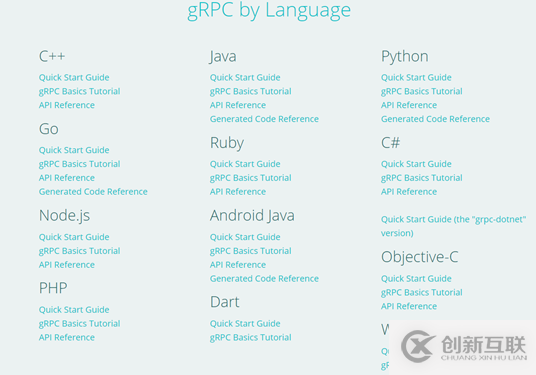
Task: Open the Android Java Generated Code Reference link
Action: (x=264, y=279)
